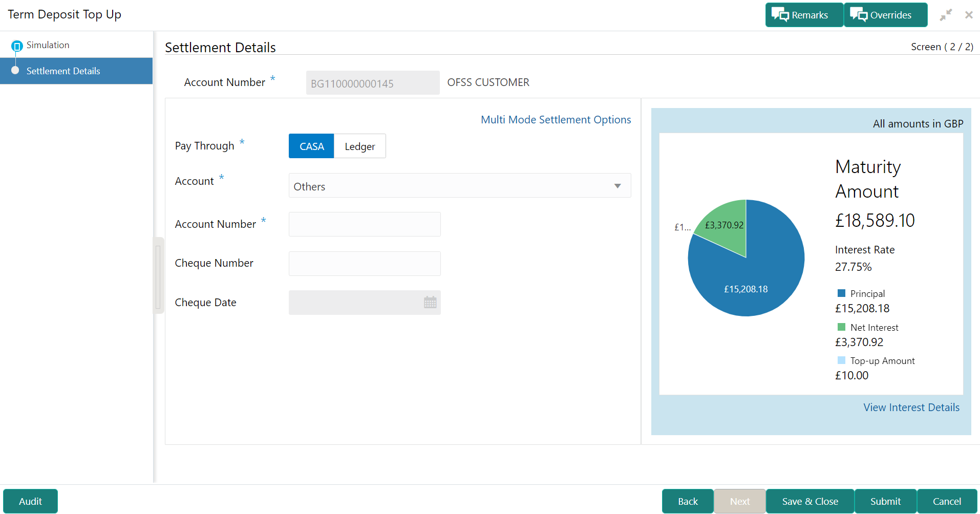980x514 pixels.
Task: Submit the term deposit top up
Action: point(885,501)
